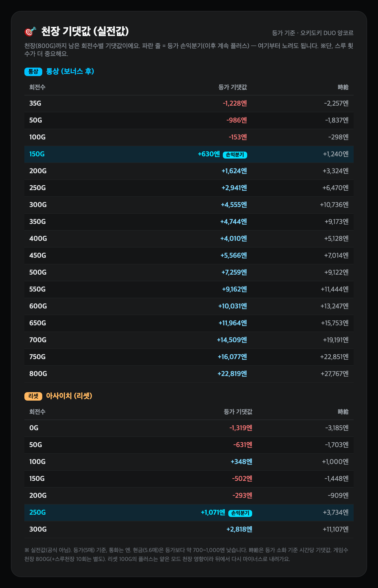Screen dimensions: 378x588
Task: Select the '+27,767엔' cell
Action: coord(334,374)
